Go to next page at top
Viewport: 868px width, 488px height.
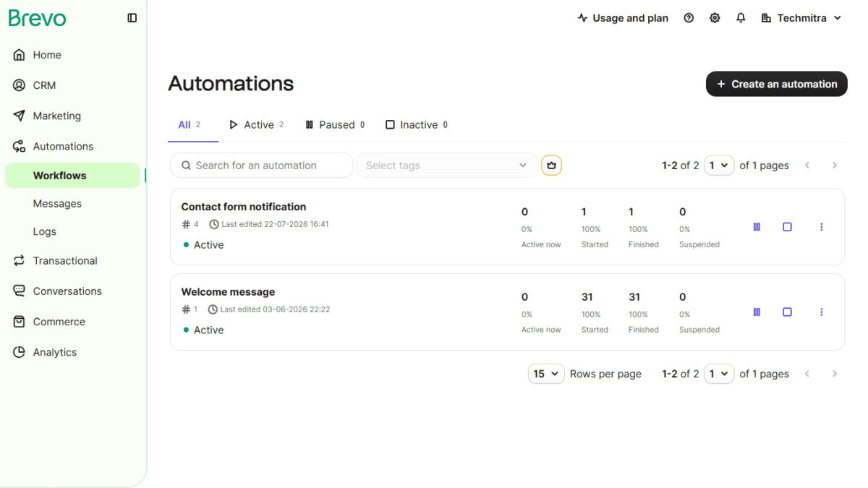pyautogui.click(x=835, y=166)
